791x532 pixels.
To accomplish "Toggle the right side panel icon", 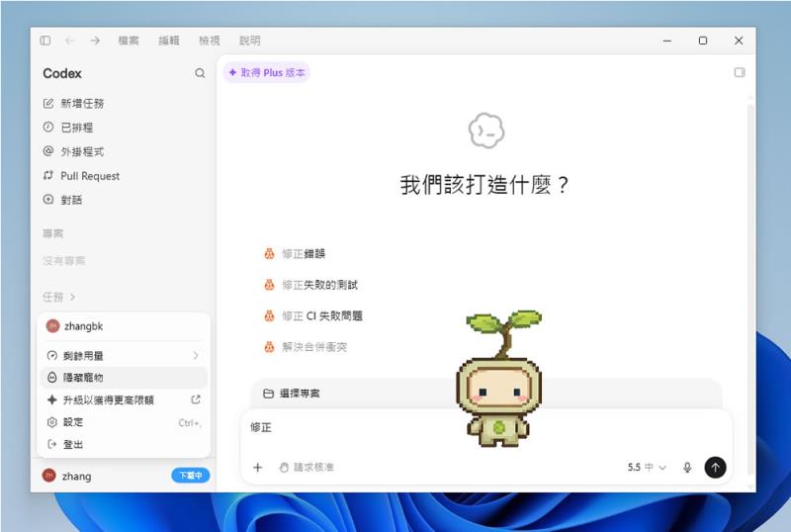I will point(740,72).
